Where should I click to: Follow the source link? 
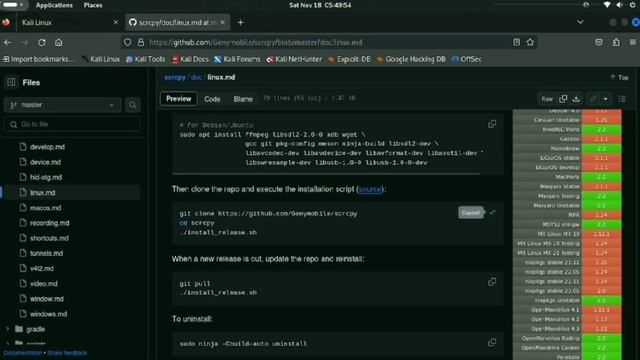click(x=370, y=189)
